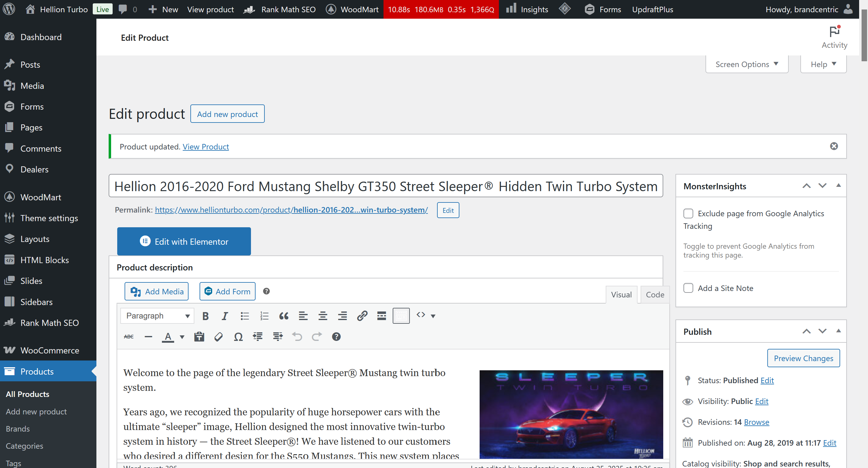Open Activity panel flag icon
The width and height of the screenshot is (868, 468).
tap(834, 32)
